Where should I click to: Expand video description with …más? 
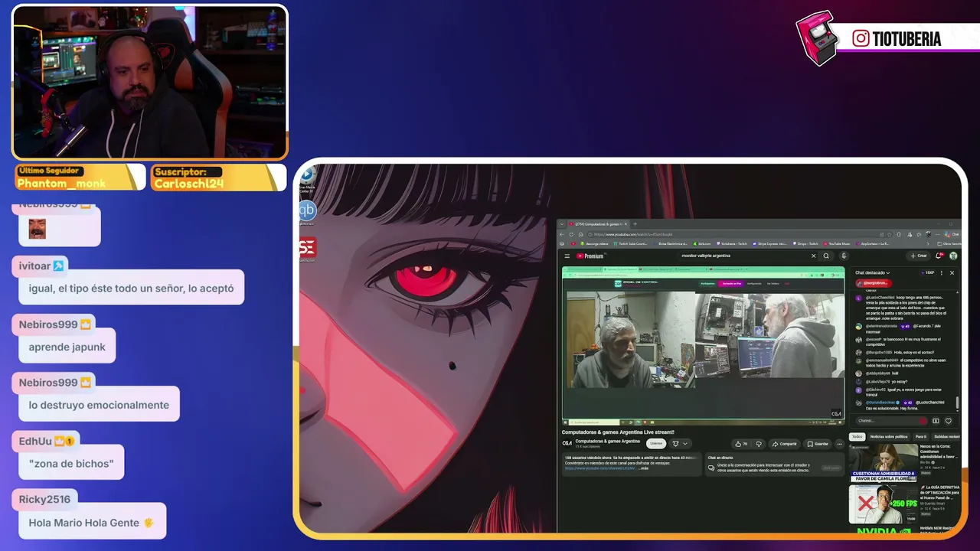(644, 468)
